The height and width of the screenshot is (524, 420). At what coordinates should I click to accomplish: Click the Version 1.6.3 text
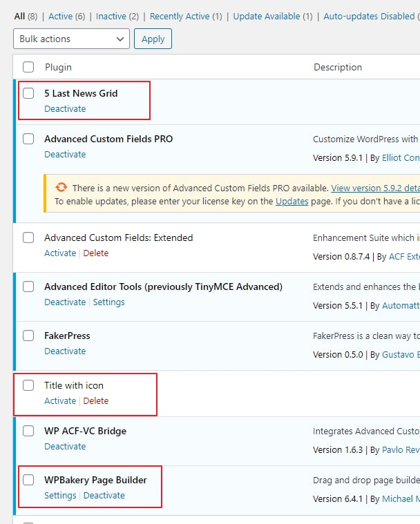click(x=338, y=450)
